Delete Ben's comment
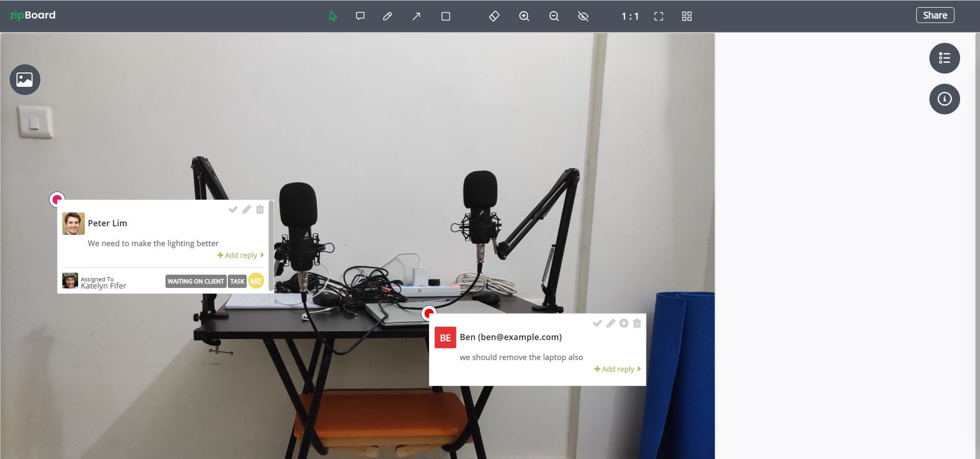Screen dimensions: 980x459 (x=637, y=323)
